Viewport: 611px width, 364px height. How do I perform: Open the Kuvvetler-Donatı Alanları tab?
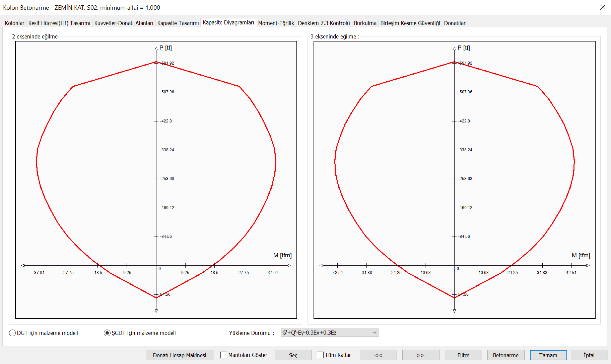124,23
